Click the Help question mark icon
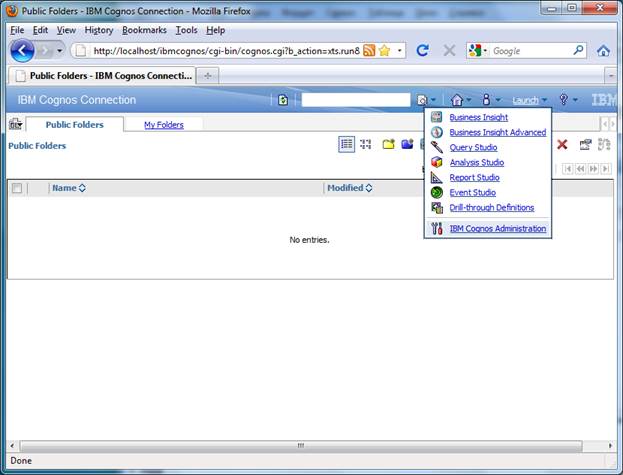 coord(563,99)
